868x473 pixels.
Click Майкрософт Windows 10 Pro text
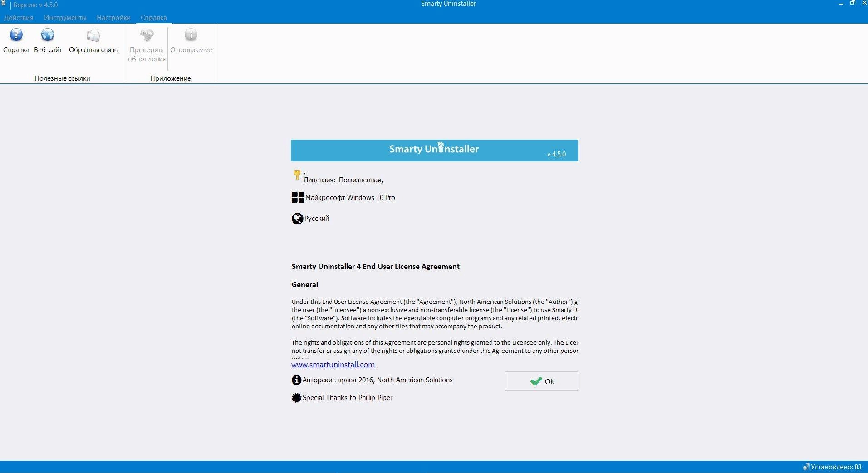350,198
